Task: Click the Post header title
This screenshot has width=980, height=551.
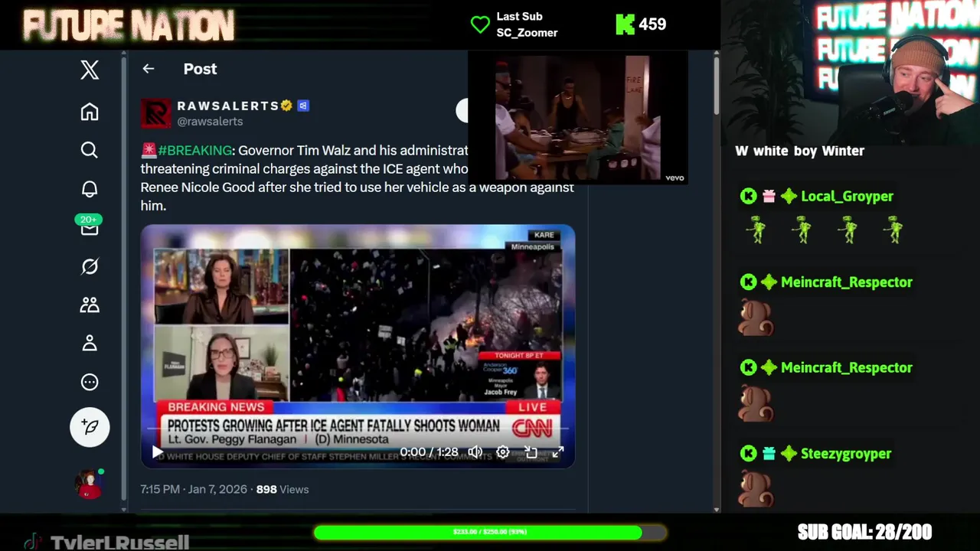Action: 200,69
